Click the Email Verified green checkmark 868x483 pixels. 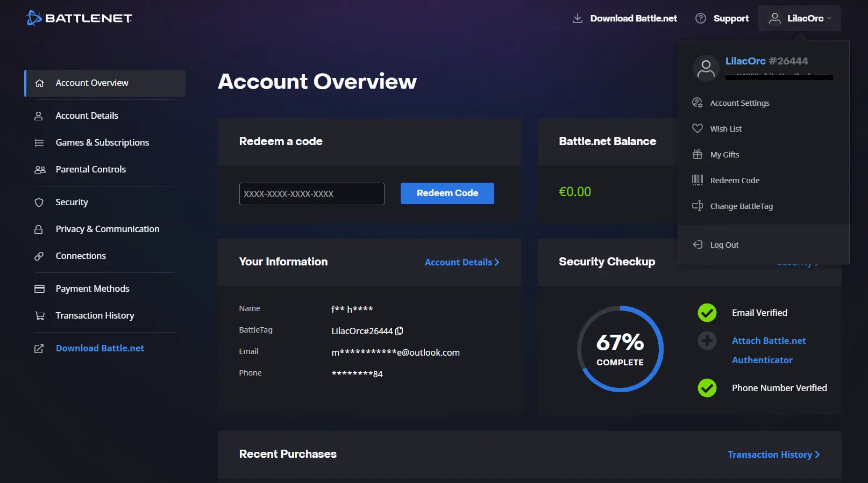(707, 313)
